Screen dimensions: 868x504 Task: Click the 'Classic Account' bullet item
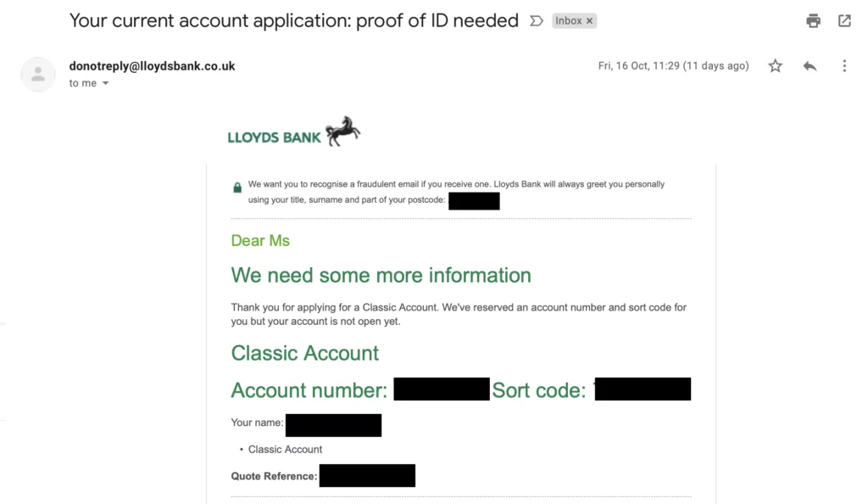coord(285,449)
